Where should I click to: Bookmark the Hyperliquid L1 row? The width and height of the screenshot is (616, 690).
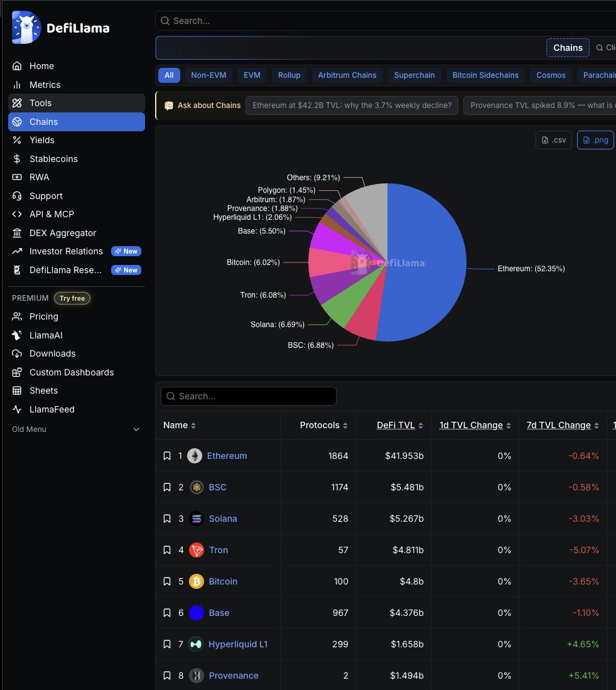pos(167,644)
